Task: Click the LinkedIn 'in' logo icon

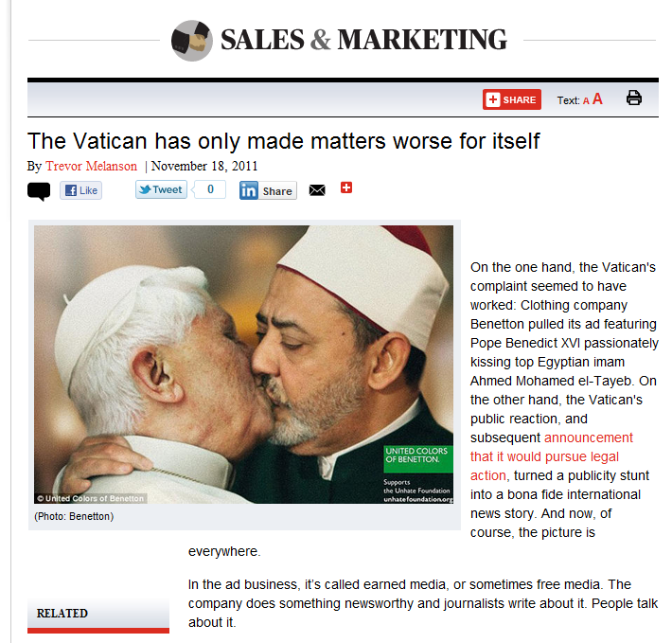Action: (249, 190)
